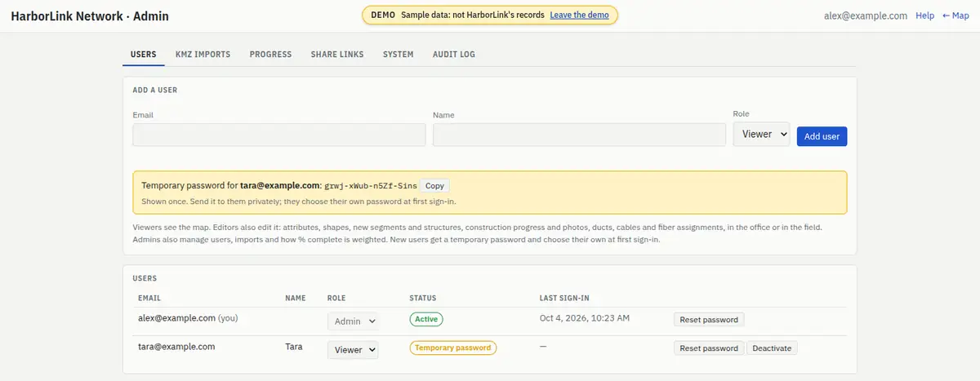Click the ADD A USER section heading
The height and width of the screenshot is (381, 980).
click(x=155, y=91)
